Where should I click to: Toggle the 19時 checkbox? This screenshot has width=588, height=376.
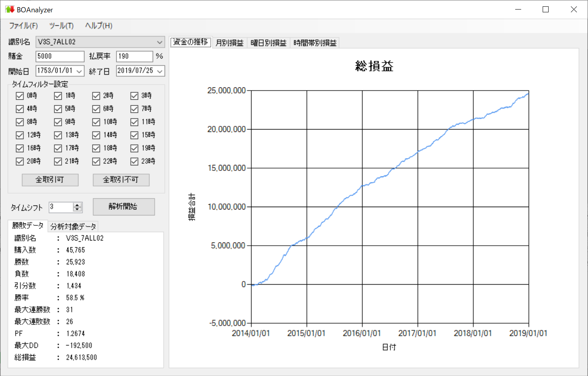(134, 148)
